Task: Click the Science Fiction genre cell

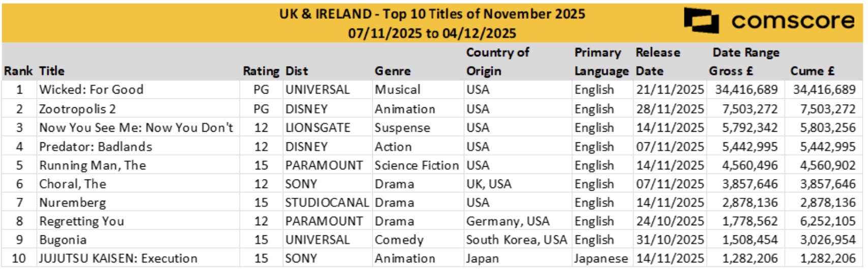Action: pos(416,165)
